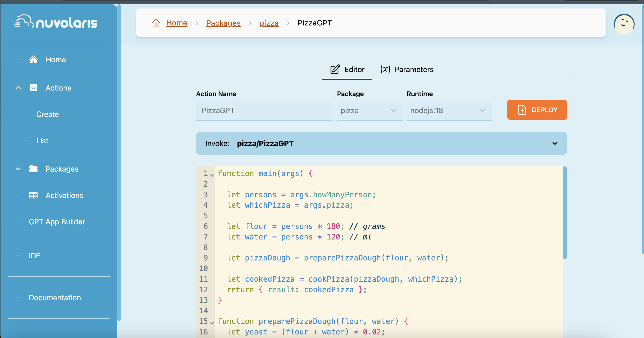The height and width of the screenshot is (338, 644).
Task: Click code line 6 'let flour'
Action: click(x=306, y=226)
